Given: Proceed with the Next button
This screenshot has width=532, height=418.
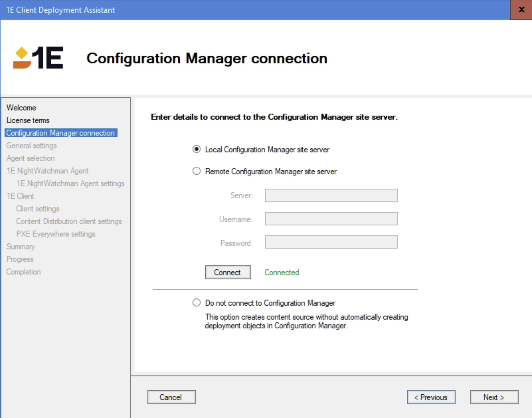Looking at the screenshot, I should 494,397.
